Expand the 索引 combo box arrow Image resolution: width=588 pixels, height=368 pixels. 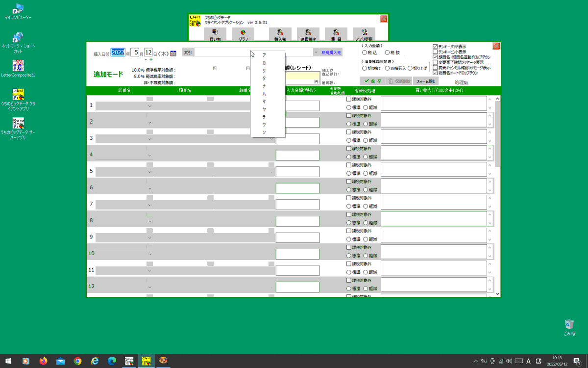pyautogui.click(x=316, y=52)
